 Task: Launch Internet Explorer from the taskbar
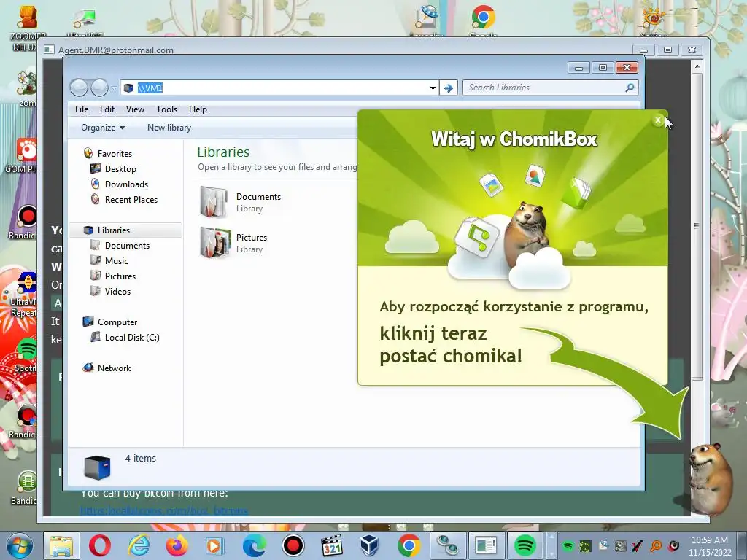tap(139, 545)
